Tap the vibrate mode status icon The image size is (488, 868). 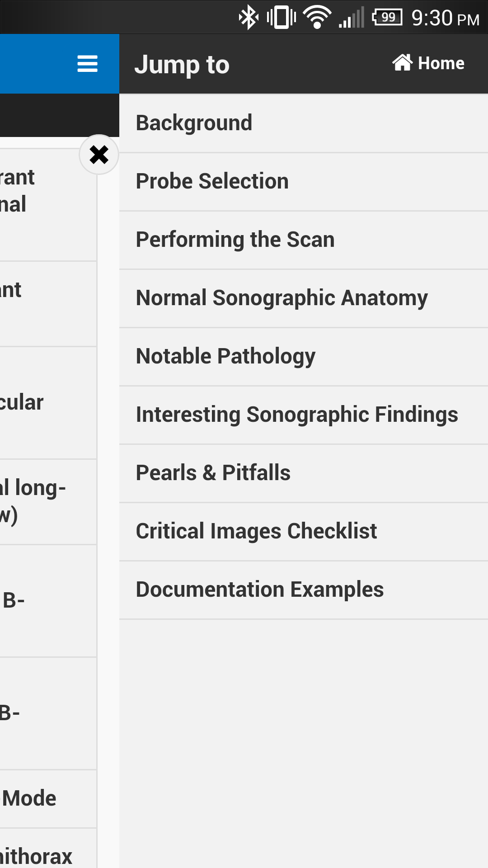pos(281,18)
